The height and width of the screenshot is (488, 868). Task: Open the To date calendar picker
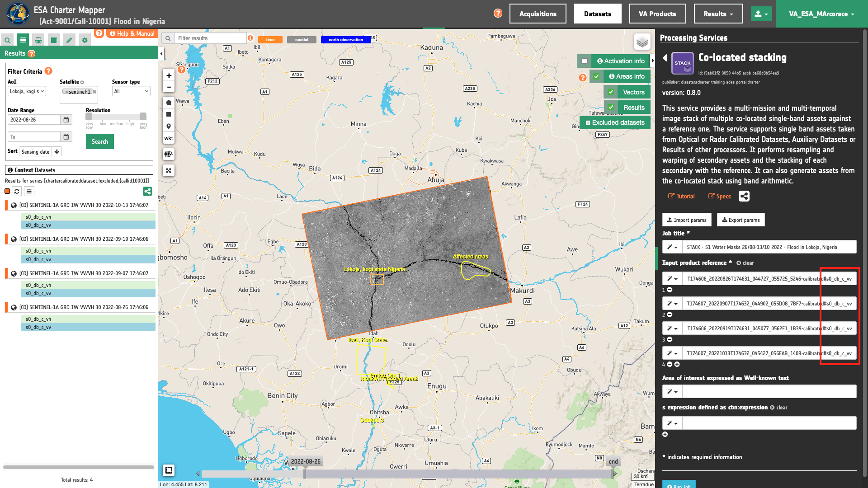66,137
